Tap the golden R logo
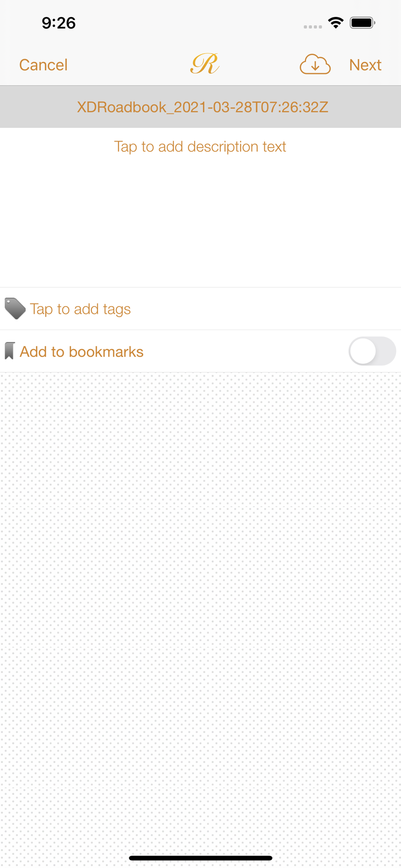This screenshot has height=868, width=401. [x=204, y=64]
